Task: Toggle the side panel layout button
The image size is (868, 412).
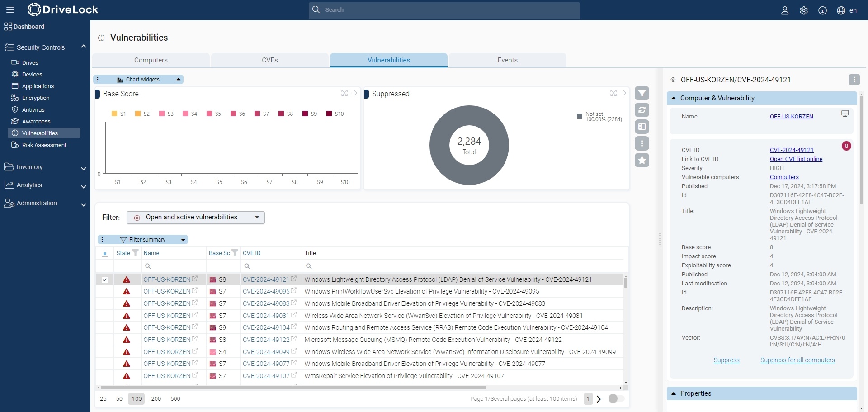Action: point(642,127)
